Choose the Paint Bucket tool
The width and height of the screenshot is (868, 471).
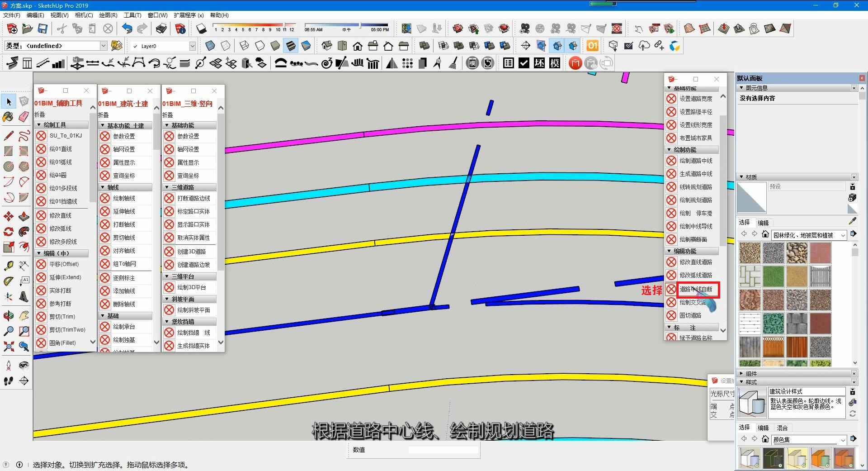9,117
